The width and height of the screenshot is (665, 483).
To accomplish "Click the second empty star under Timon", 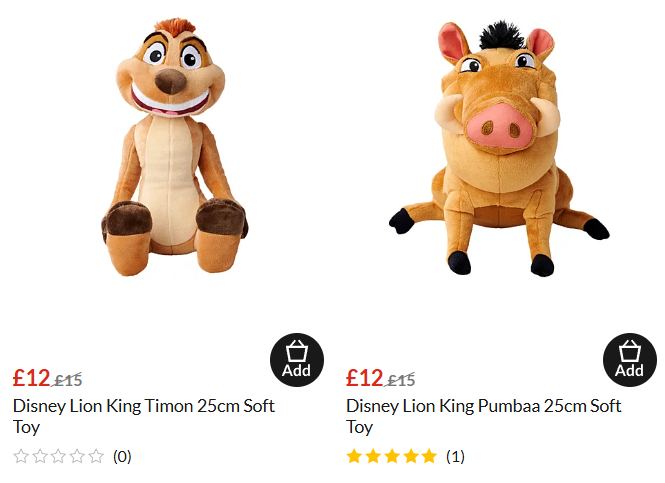I will coord(41,457).
